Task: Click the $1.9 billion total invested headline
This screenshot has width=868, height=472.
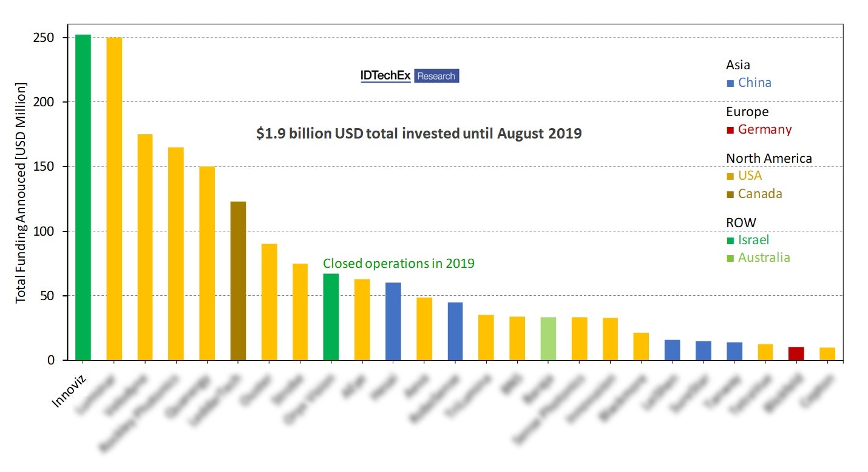Action: 419,134
